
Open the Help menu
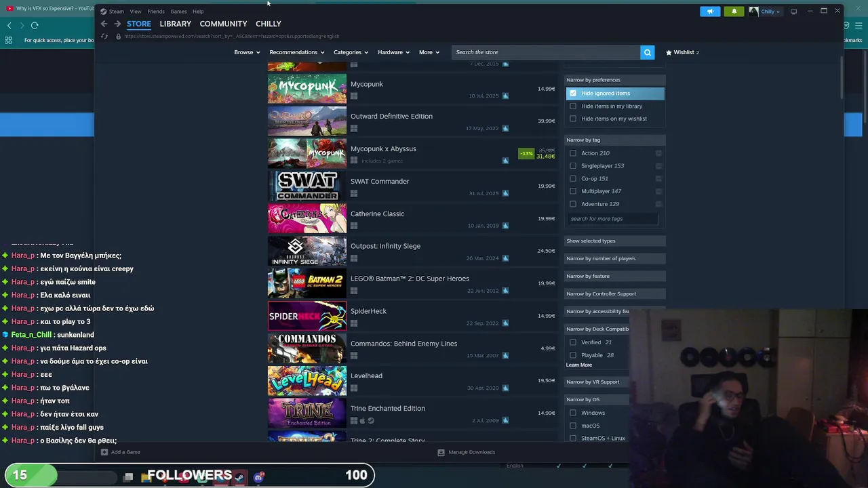[x=198, y=12]
